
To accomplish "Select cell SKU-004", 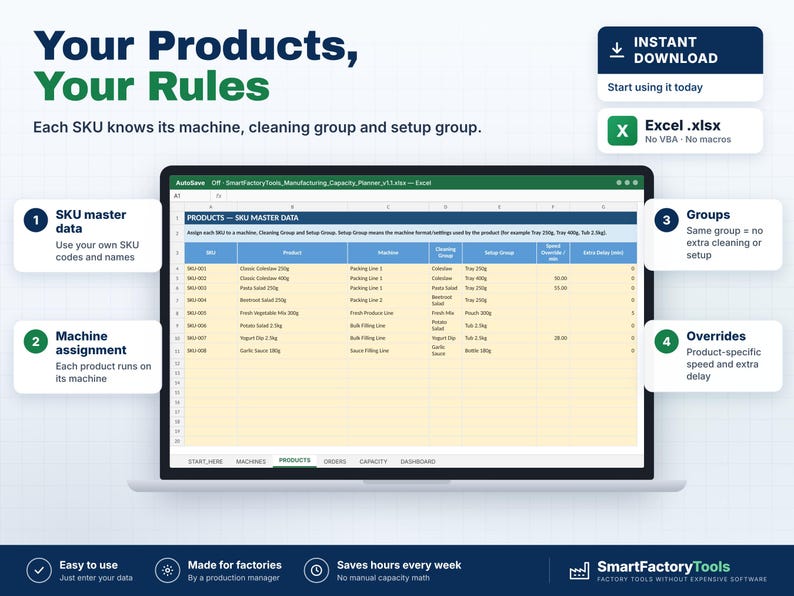I will coord(211,300).
